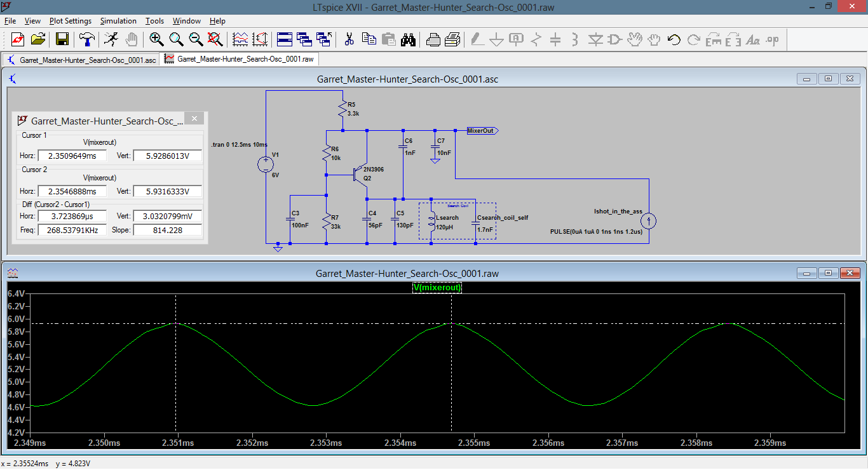Run the simulation with the running man icon

(x=111, y=39)
